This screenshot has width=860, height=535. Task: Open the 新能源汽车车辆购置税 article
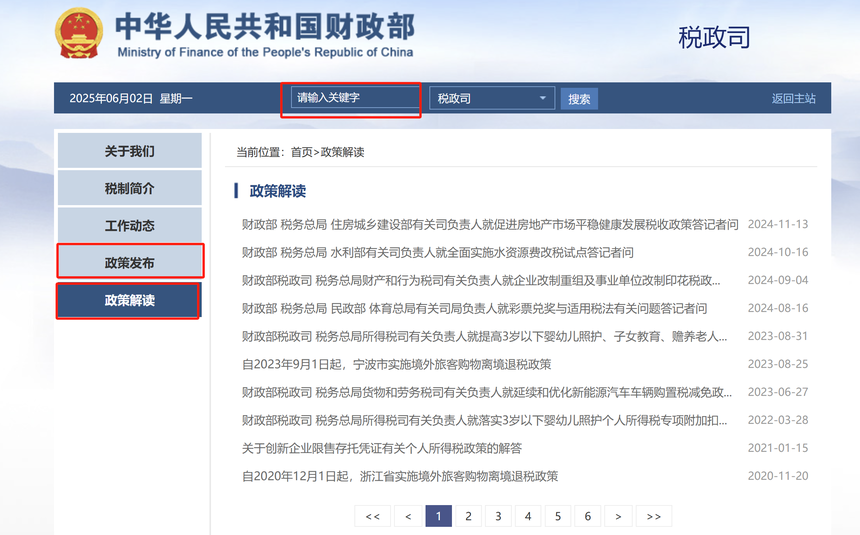(487, 392)
